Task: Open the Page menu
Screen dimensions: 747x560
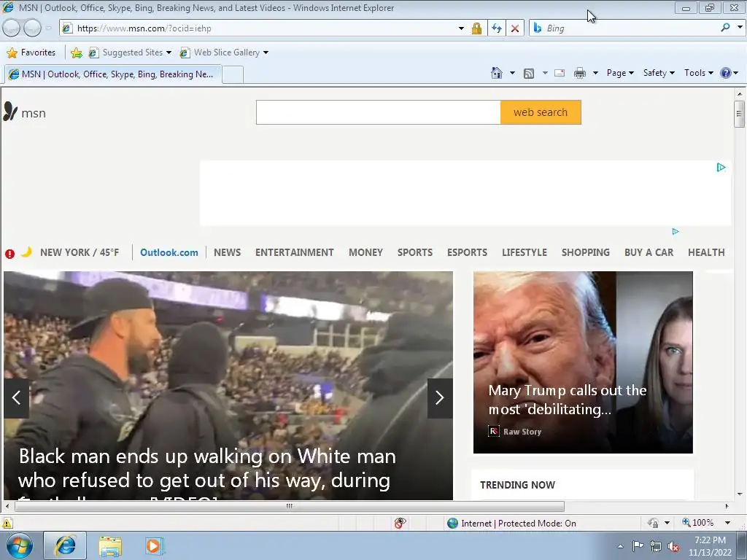Action: tap(620, 73)
